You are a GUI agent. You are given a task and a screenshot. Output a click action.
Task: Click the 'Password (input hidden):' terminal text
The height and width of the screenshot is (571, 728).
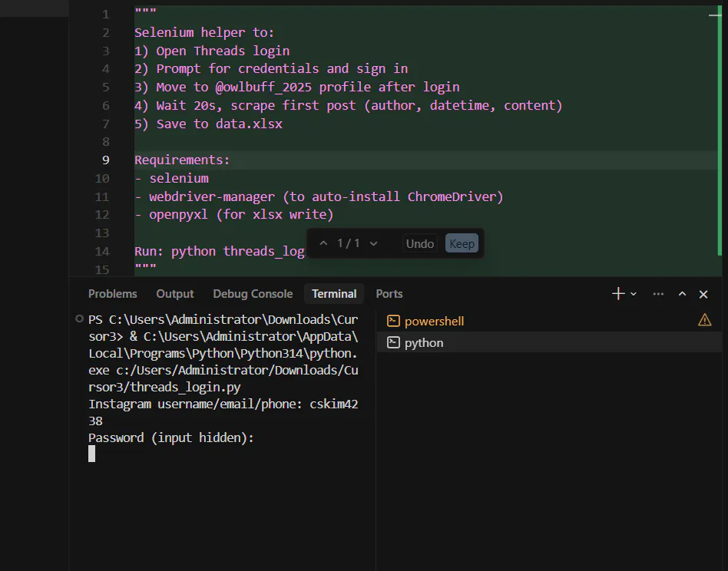170,437
